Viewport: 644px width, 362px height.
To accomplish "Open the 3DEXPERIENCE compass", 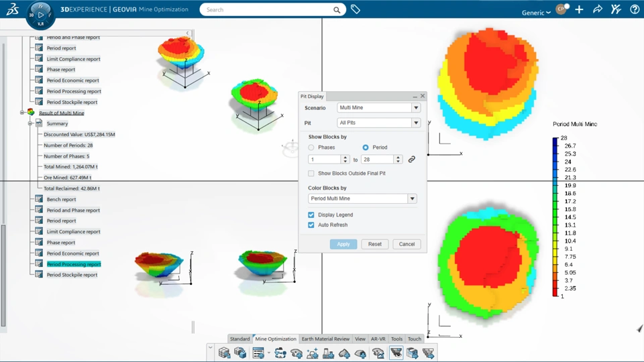I will point(40,15).
